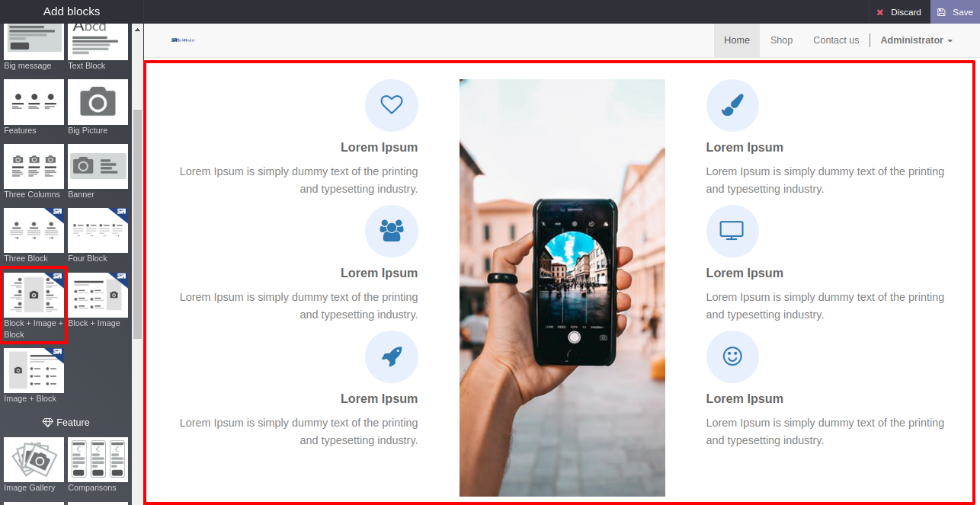Click Lorem Ipsum heading under heart icon

point(379,148)
